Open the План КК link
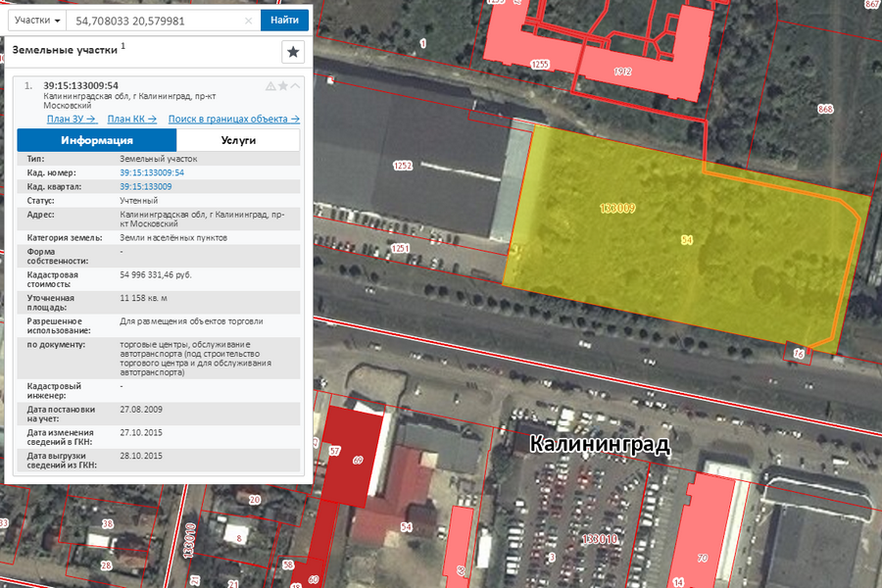The width and height of the screenshot is (882, 588). [132, 119]
